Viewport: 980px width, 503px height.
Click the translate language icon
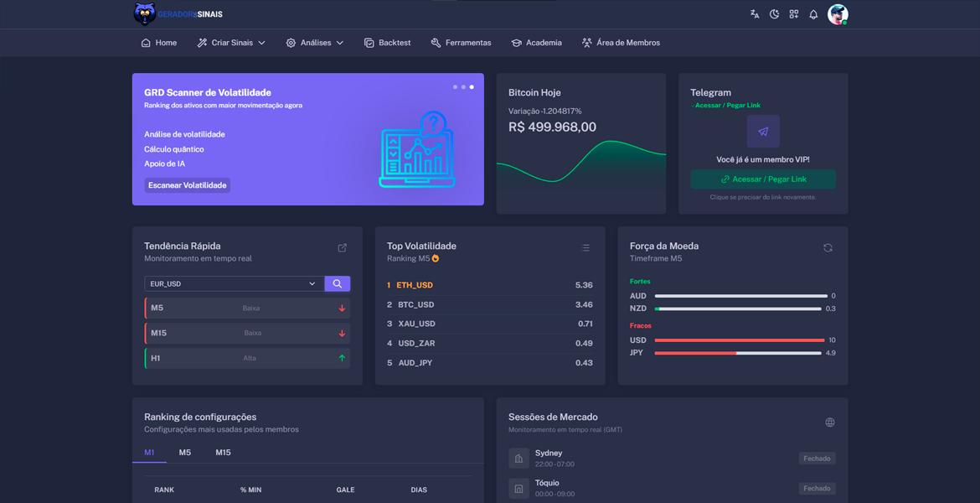[755, 14]
